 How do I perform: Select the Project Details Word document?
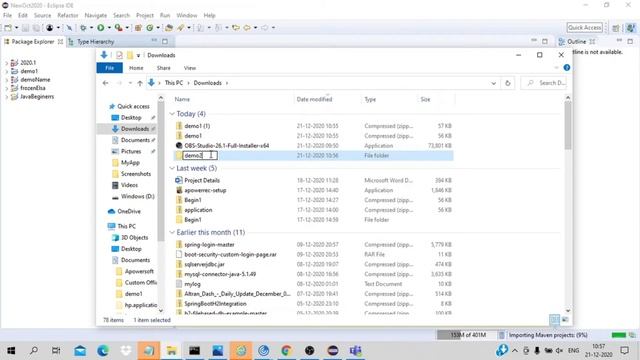point(202,180)
